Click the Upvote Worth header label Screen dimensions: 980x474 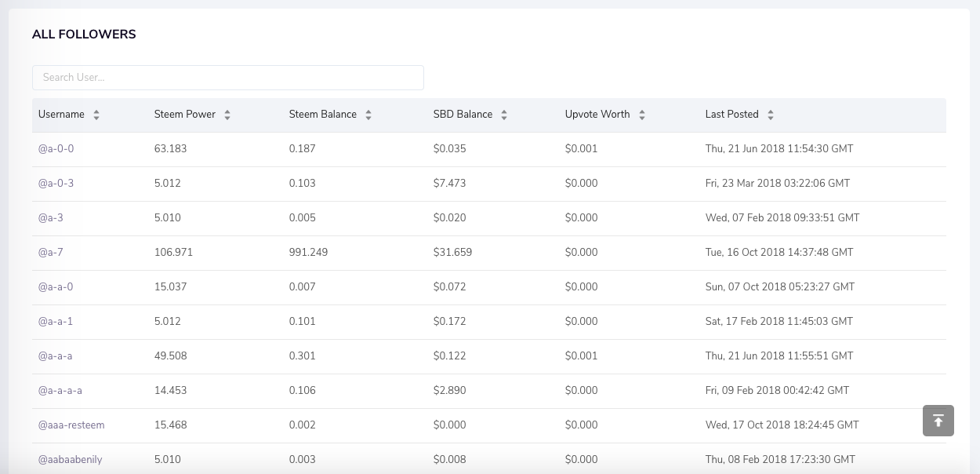pyautogui.click(x=597, y=115)
